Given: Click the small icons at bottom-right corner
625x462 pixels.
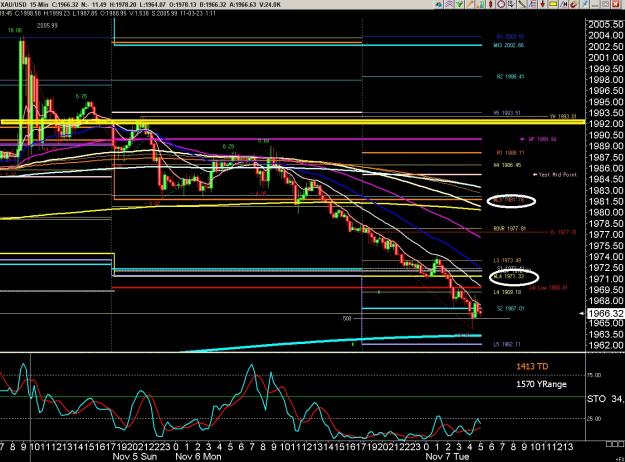Looking at the screenshot, I should 615,444.
